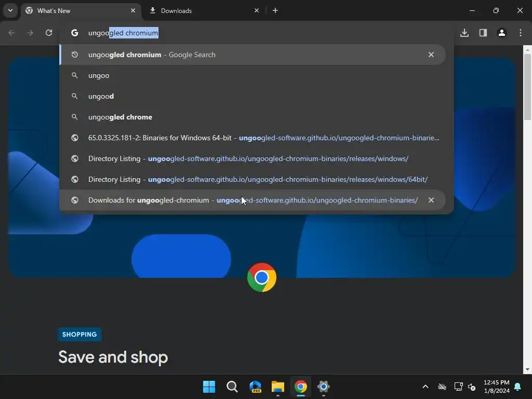Click the Chrome logo on the page
The image size is (532, 399).
[262, 277]
